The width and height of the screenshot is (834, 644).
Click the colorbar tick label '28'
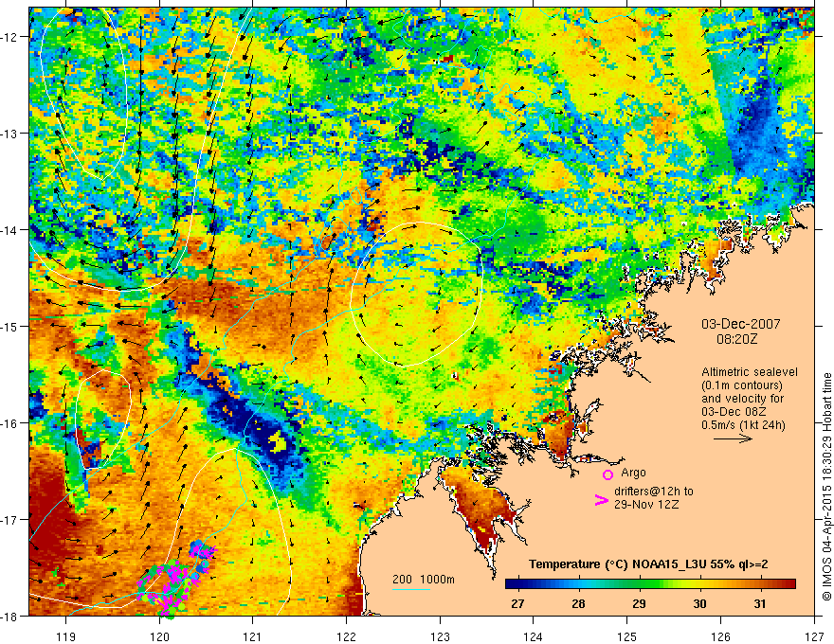pyautogui.click(x=578, y=603)
